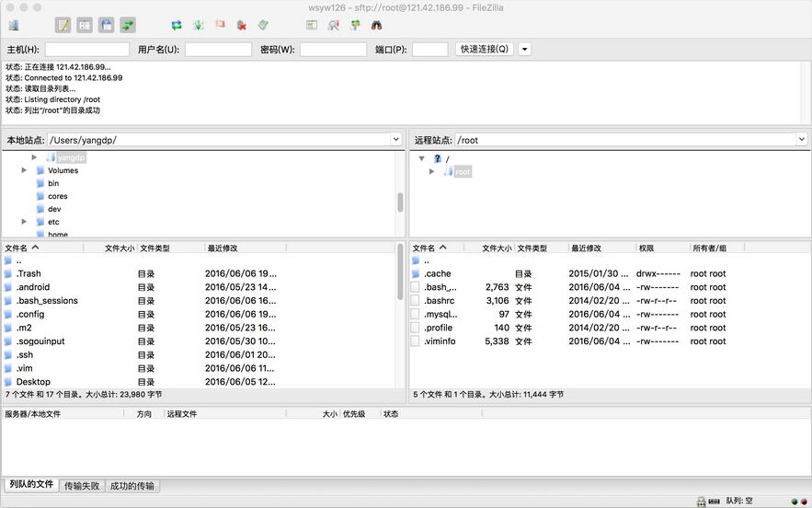The width and height of the screenshot is (812, 508).
Task: Toggle processing of the transfer queue
Action: pyautogui.click(x=199, y=25)
